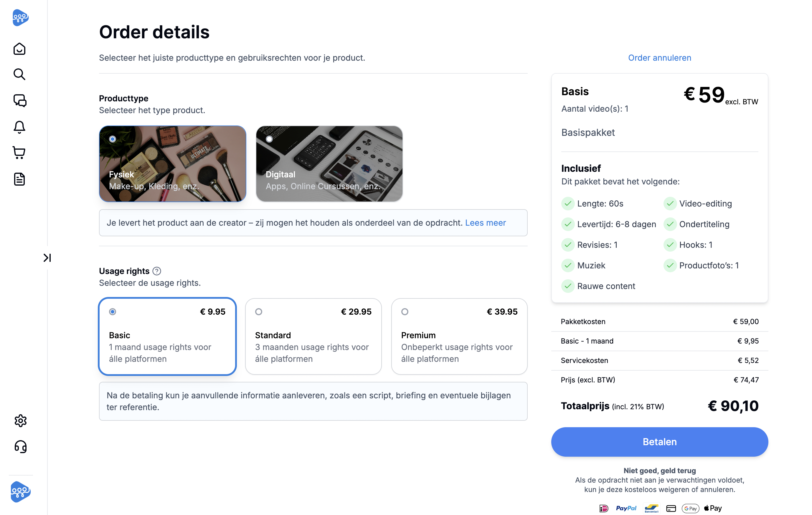Select the Fysiek product type radio button
This screenshot has height=515, width=812.
(113, 139)
